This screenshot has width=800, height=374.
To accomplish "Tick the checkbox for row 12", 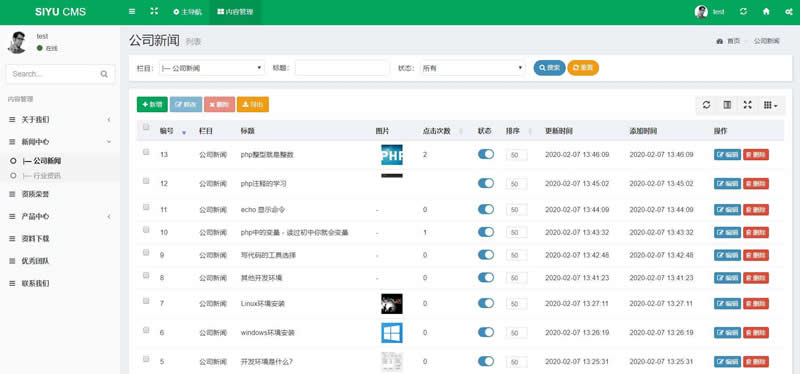I will tap(146, 181).
